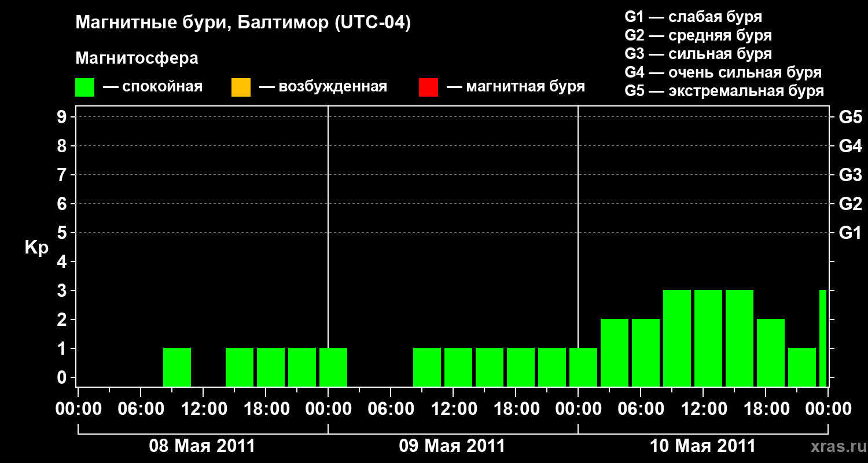868x463 pixels.
Task: Click the Kp 1 bar crossing midnight into 09 Мая
Action: click(x=333, y=367)
